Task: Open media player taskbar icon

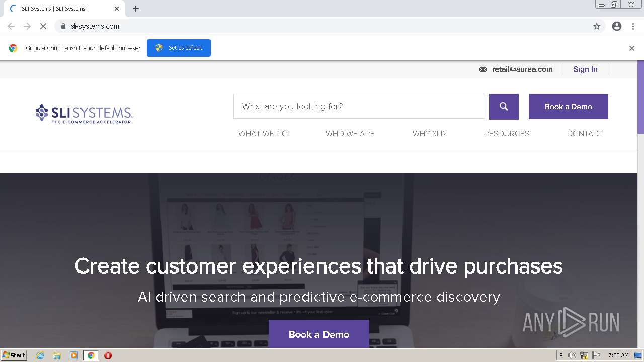Action: tap(74, 355)
